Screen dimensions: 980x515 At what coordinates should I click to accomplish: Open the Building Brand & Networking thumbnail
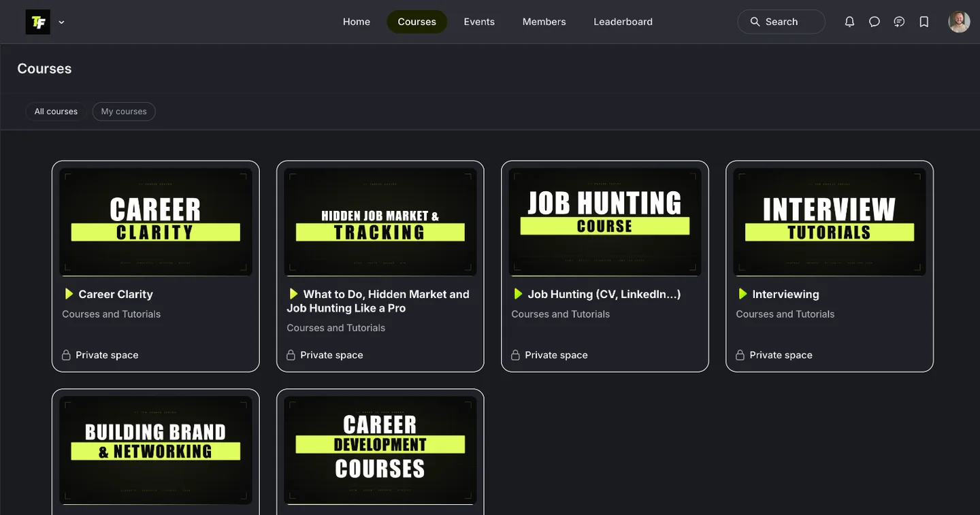(156, 450)
